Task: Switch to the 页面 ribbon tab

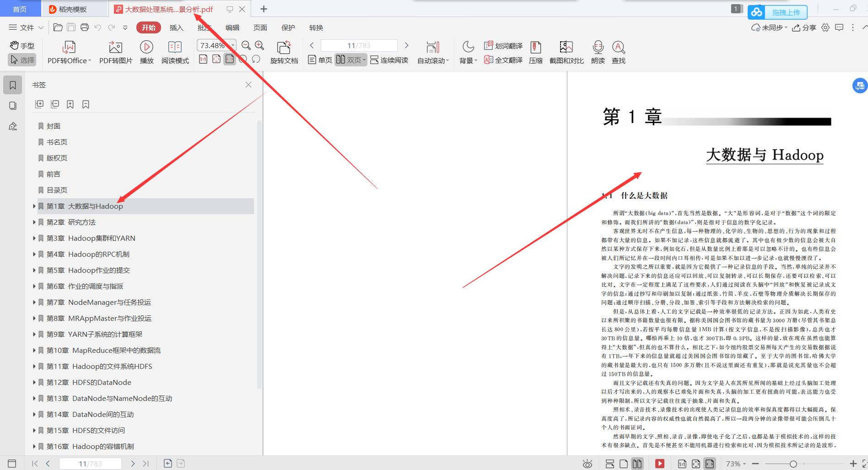Action: click(x=260, y=27)
